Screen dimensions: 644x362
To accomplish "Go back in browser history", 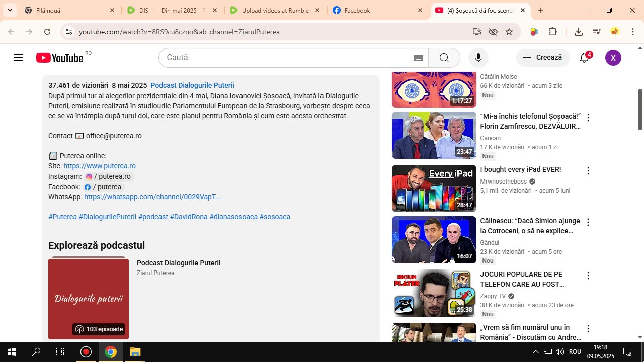I will pyautogui.click(x=11, y=32).
